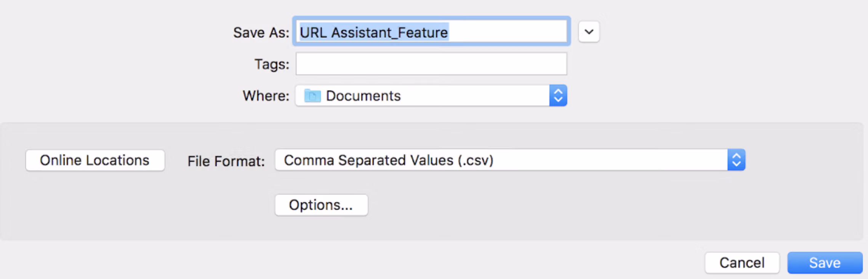Click the Documents label in the Where popup
This screenshot has height=279, width=868.
coord(363,96)
